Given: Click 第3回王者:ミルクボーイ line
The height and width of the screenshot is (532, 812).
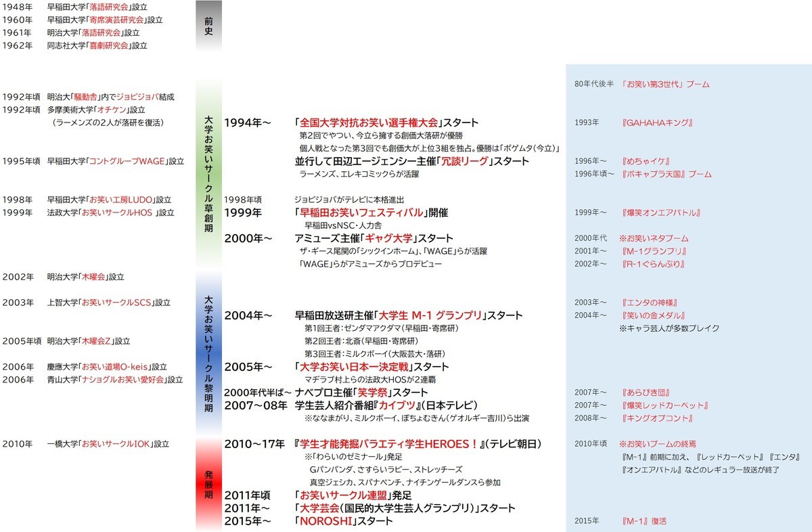Looking at the screenshot, I should (375, 354).
